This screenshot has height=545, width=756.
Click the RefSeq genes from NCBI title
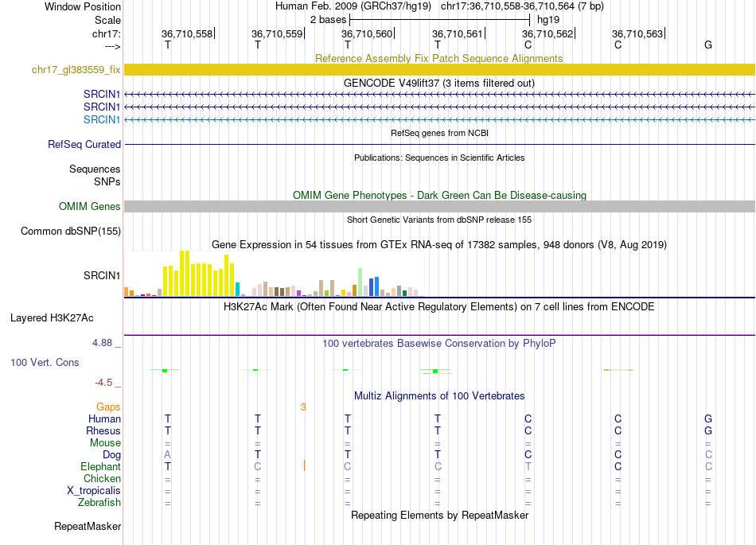click(x=439, y=133)
